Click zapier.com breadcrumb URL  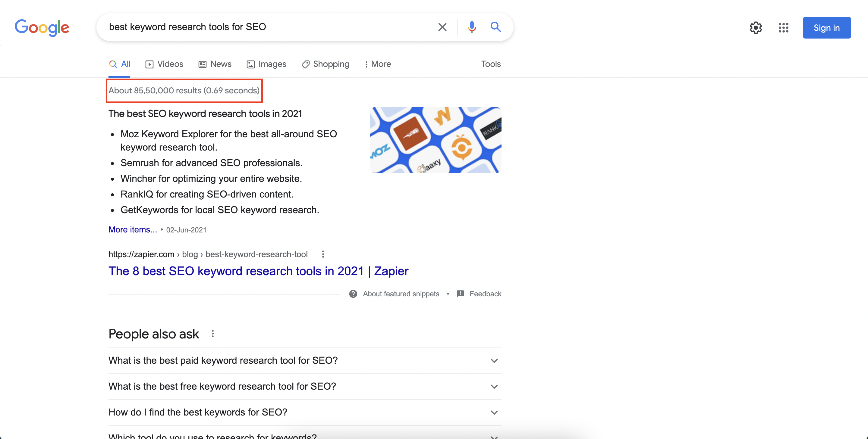208,254
